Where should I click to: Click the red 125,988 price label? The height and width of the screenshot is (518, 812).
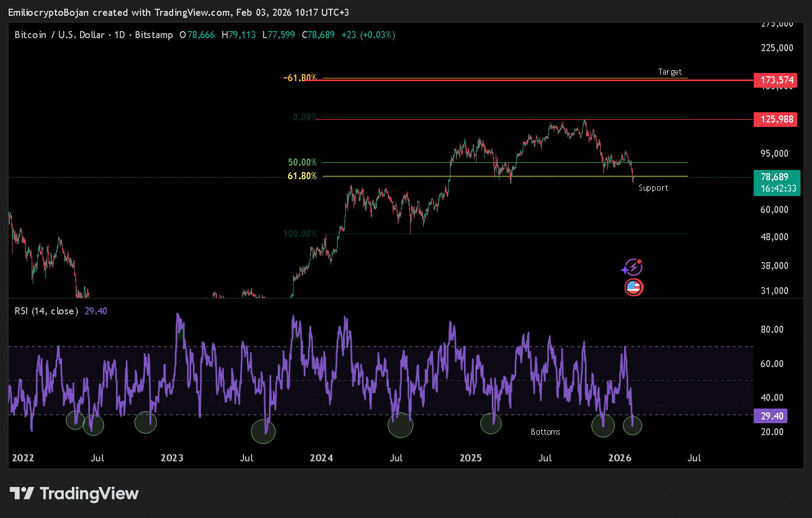click(775, 119)
